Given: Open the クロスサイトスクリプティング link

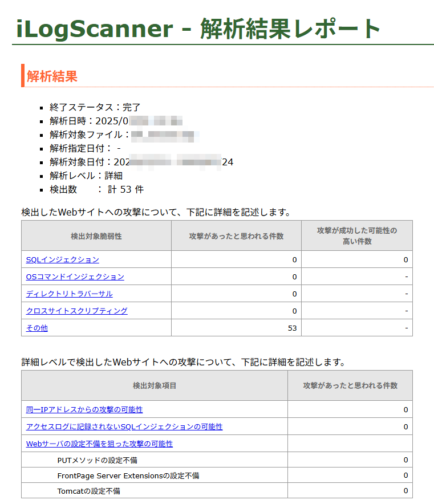Looking at the screenshot, I should coord(76,311).
